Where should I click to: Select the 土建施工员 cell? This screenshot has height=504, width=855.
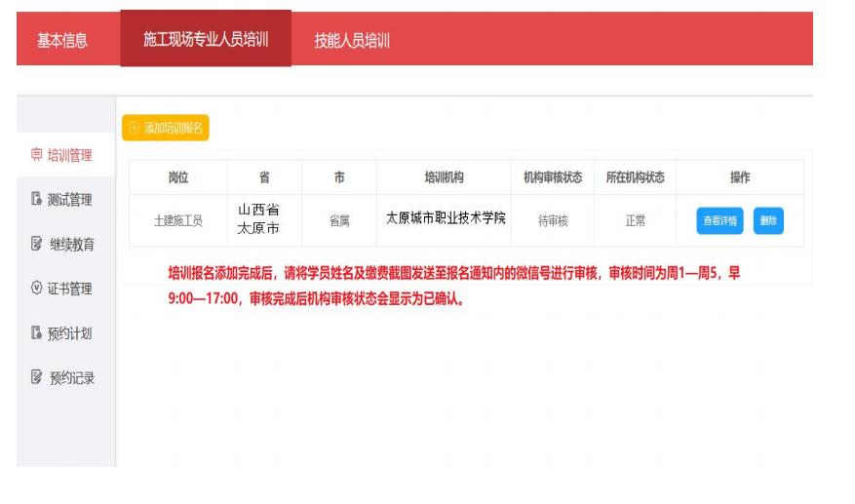pos(178,220)
